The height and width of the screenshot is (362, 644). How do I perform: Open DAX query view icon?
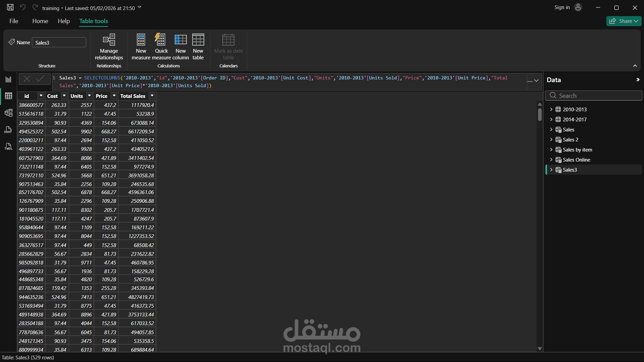[x=8, y=130]
